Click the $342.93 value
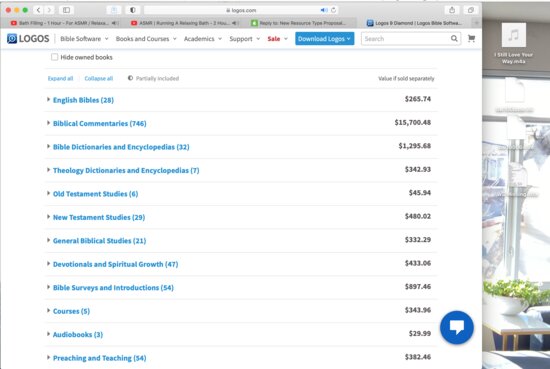Image resolution: width=550 pixels, height=369 pixels. [x=418, y=169]
